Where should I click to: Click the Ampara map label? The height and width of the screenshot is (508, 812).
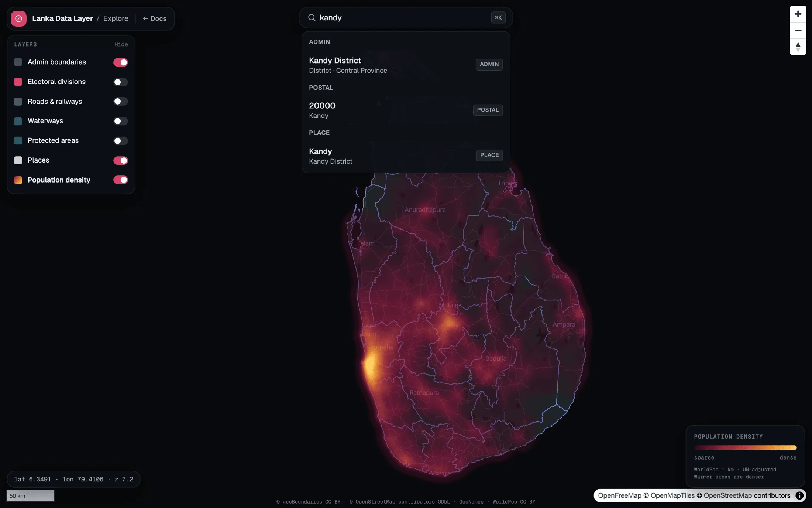click(x=564, y=324)
